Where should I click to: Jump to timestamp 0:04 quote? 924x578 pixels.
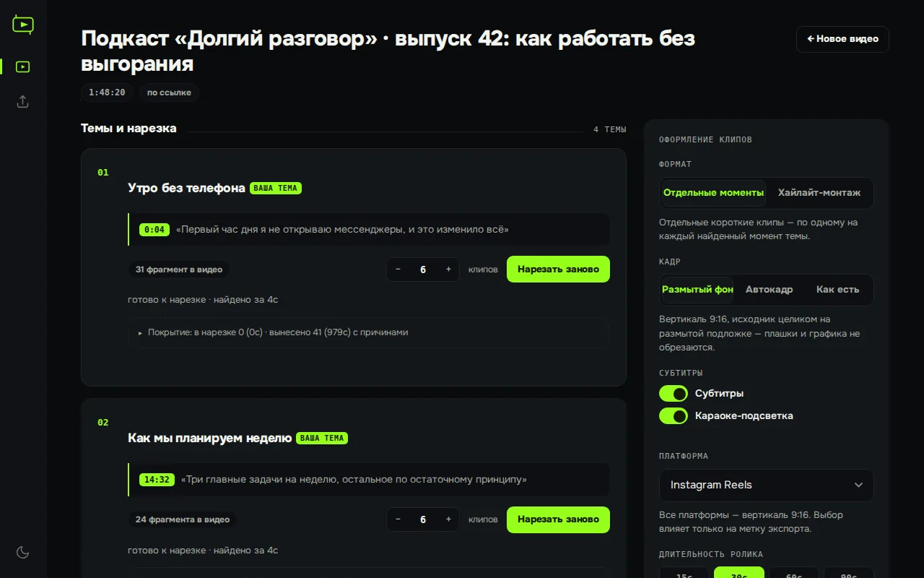pos(154,230)
